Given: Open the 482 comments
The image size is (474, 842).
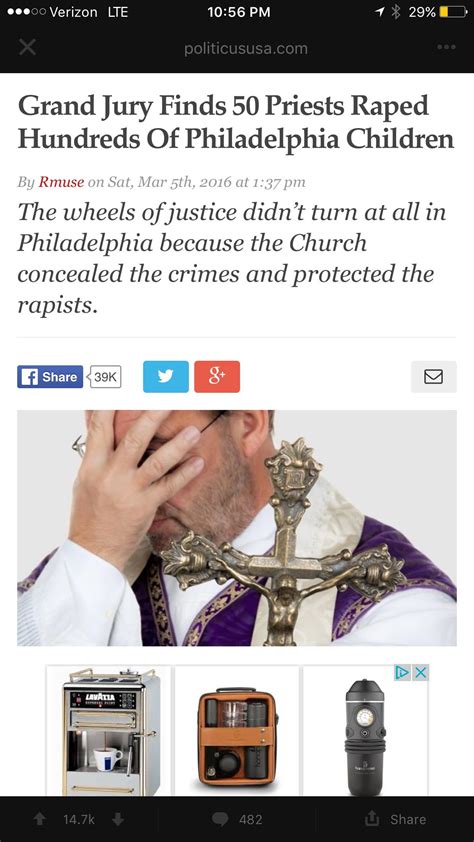Looking at the screenshot, I should click(237, 819).
